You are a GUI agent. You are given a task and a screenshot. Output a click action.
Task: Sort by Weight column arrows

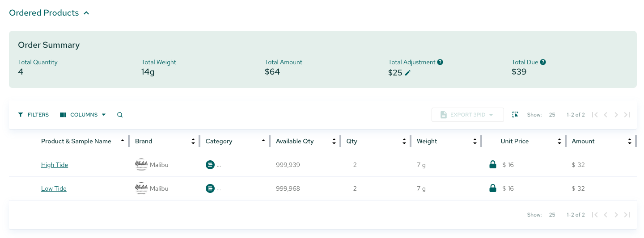[x=475, y=141]
